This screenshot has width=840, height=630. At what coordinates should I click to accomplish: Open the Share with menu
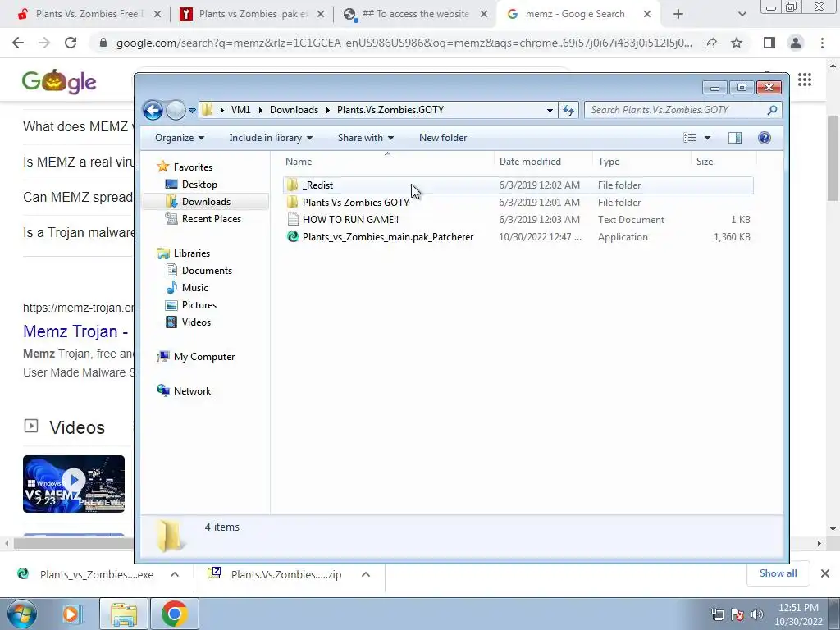pyautogui.click(x=365, y=138)
